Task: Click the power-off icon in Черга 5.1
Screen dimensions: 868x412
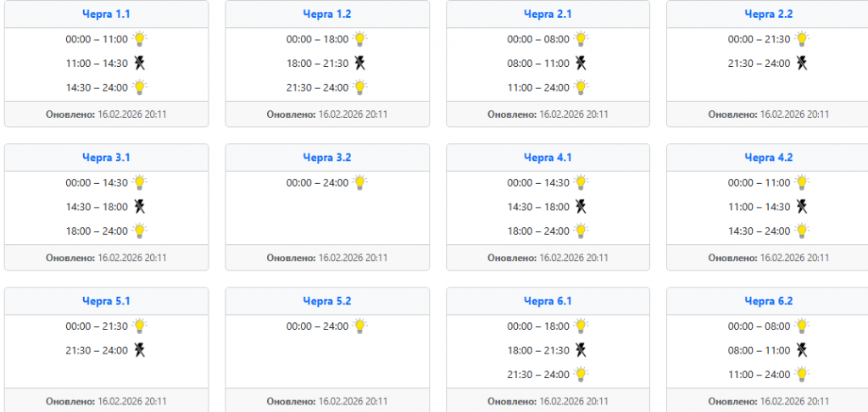Action: pos(140,349)
